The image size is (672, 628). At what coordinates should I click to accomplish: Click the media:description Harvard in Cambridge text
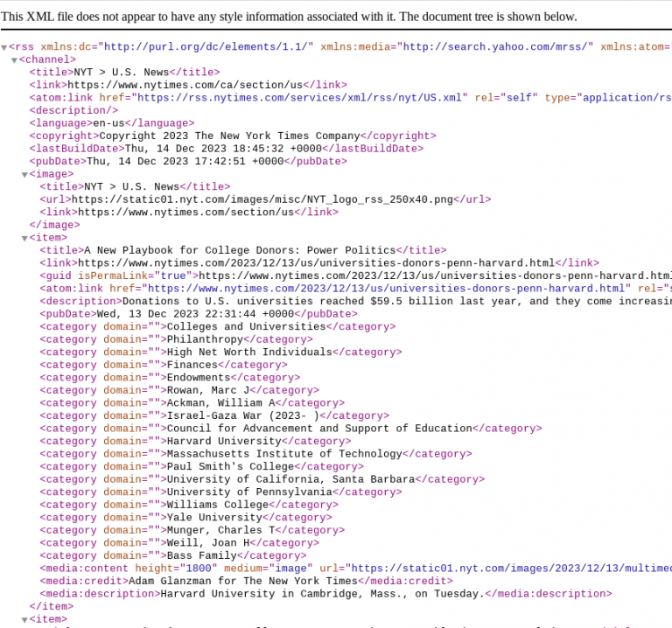click(x=321, y=594)
